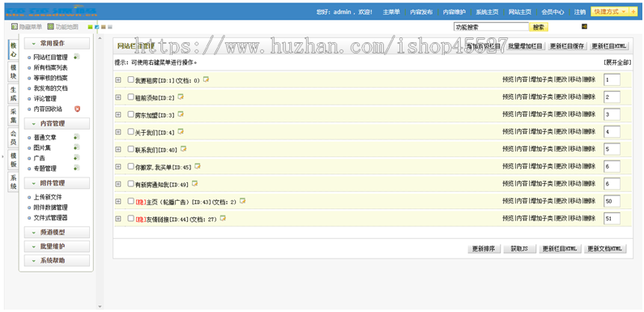Expand the 频道模型 sidebar section
The height and width of the screenshot is (312, 644).
pos(57,233)
